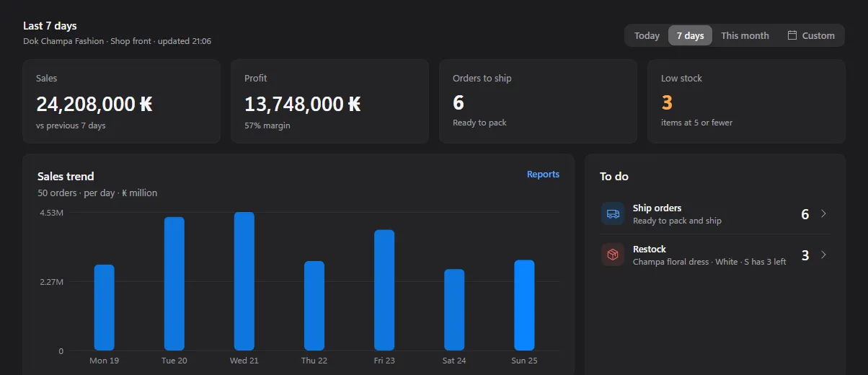Image resolution: width=868 pixels, height=375 pixels.
Task: Open the Low stock card
Action: tap(746, 101)
